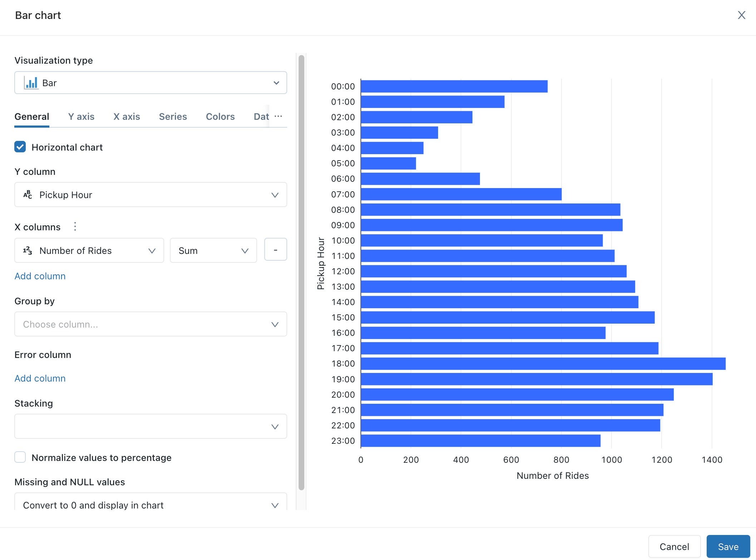This screenshot has width=756, height=560.
Task: Switch to the Y axis tab
Action: pyautogui.click(x=80, y=117)
